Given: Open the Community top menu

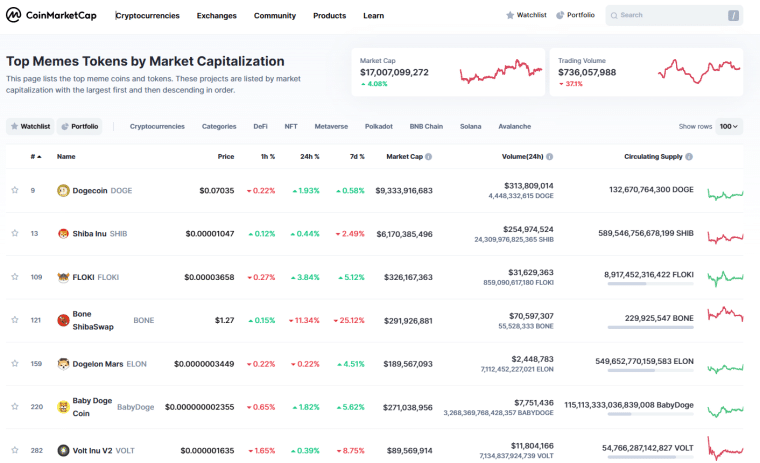Looking at the screenshot, I should pyautogui.click(x=275, y=16).
